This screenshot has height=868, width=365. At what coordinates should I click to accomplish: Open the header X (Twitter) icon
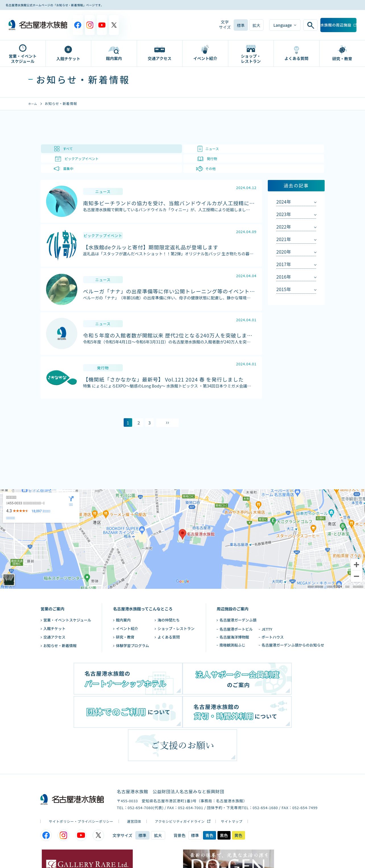tap(114, 25)
